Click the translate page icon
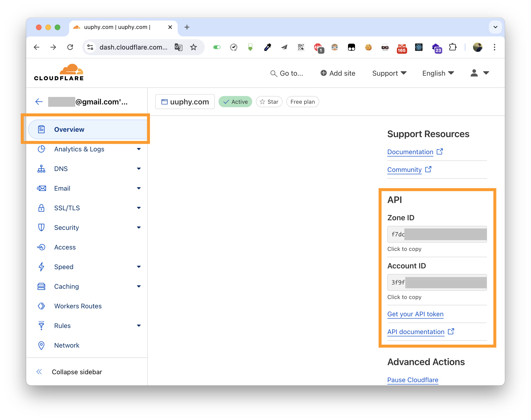The width and height of the screenshot is (531, 420). [x=178, y=47]
